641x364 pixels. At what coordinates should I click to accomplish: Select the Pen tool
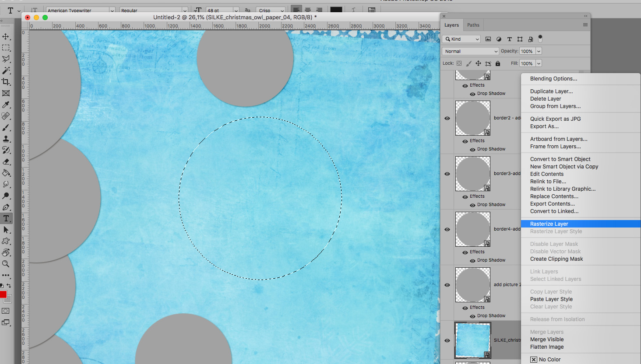pyautogui.click(x=6, y=207)
